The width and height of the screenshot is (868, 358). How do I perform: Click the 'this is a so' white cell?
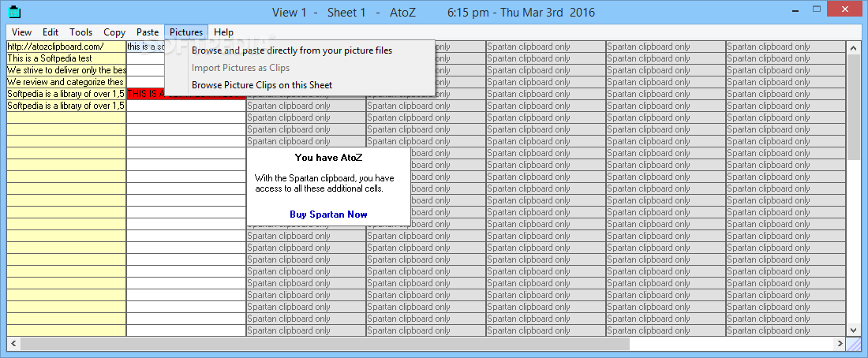click(x=147, y=47)
